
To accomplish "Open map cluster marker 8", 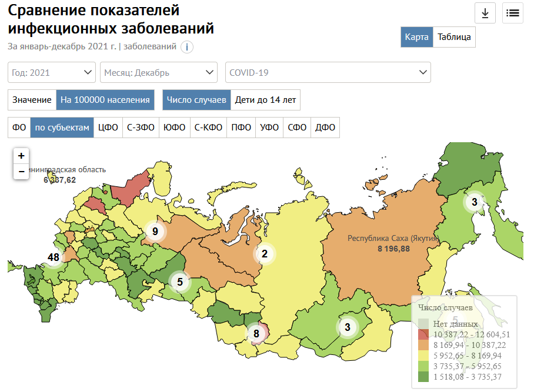I will click(x=256, y=334).
